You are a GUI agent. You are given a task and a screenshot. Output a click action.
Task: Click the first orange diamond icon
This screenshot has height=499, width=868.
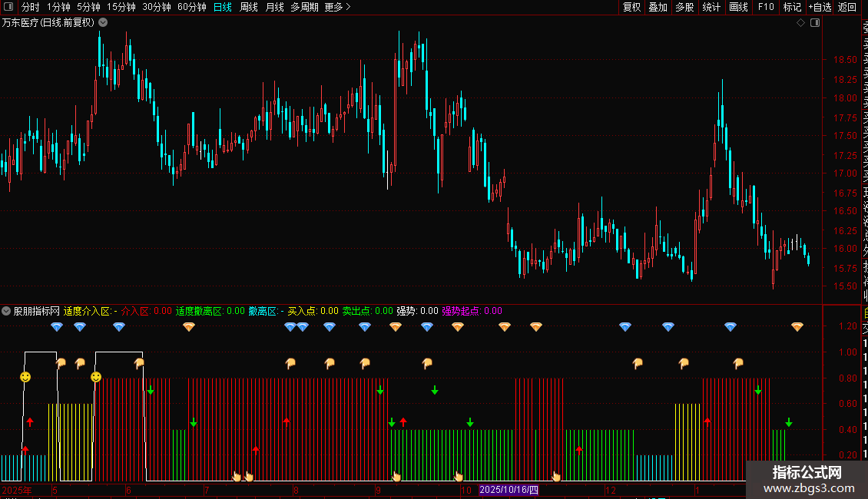(x=189, y=327)
